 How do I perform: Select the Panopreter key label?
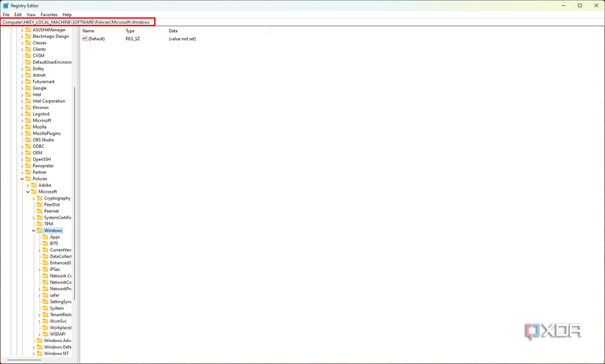coord(43,166)
